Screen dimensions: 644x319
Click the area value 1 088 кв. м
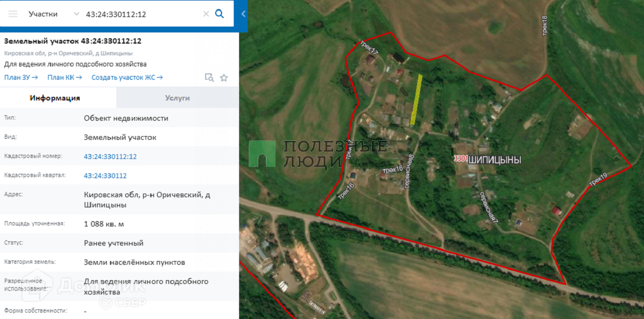coord(104,224)
